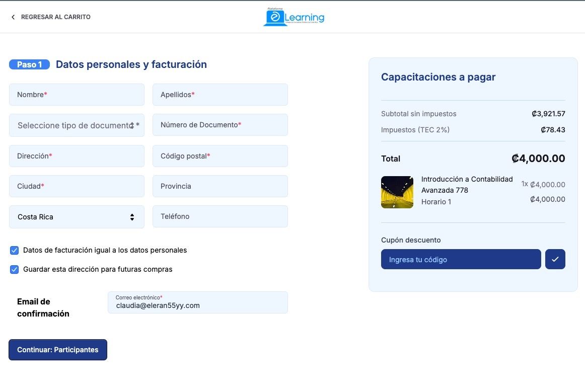The image size is (585, 392).
Task: Expand the Costa Rica country selector
Action: pos(77,217)
